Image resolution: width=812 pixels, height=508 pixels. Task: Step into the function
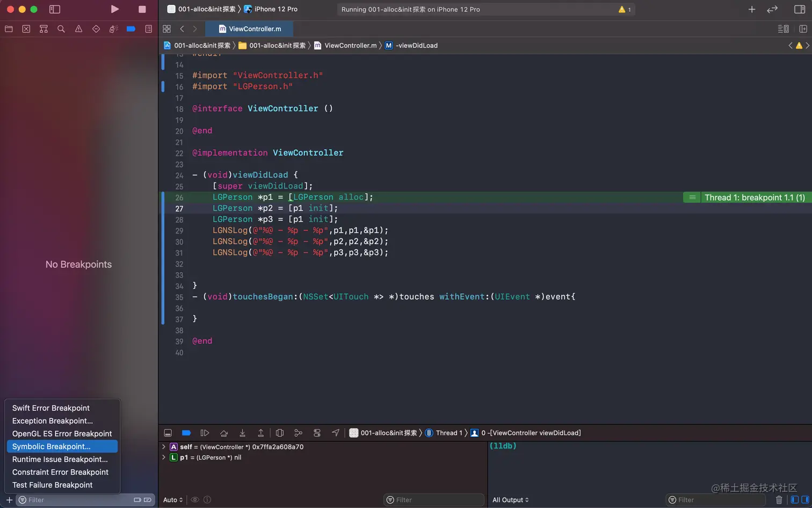242,433
